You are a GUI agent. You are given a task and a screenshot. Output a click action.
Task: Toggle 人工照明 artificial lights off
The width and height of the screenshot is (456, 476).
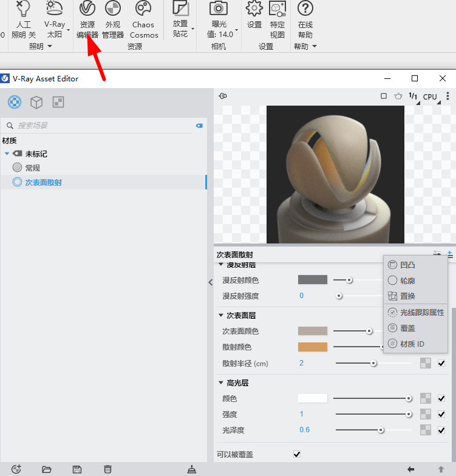click(23, 20)
